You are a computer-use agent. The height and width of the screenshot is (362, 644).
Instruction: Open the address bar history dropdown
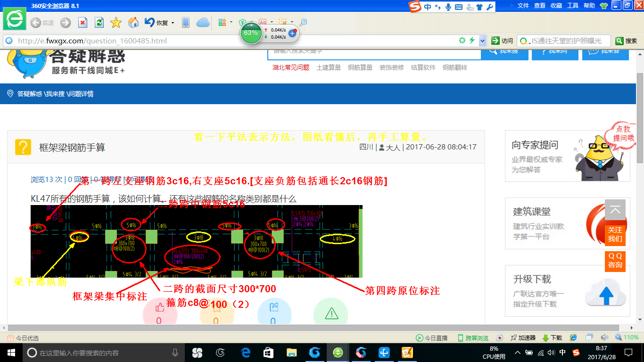click(x=482, y=41)
